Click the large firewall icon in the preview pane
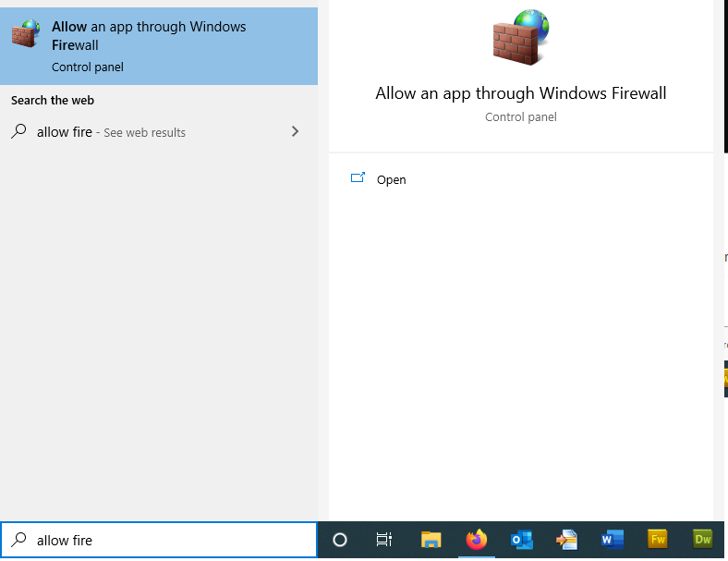The height and width of the screenshot is (561, 728). (520, 37)
